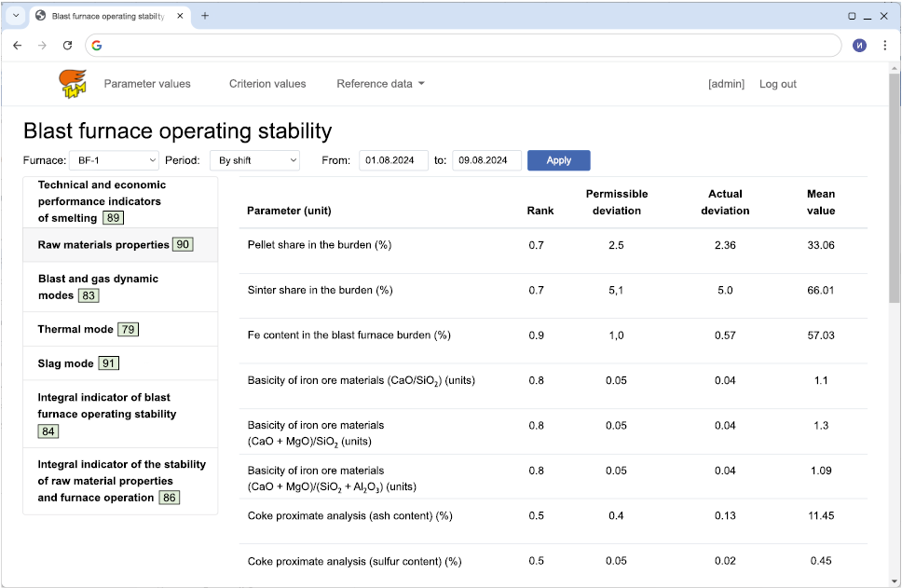Open the tab search chevron button
The image size is (902, 588).
(x=16, y=16)
